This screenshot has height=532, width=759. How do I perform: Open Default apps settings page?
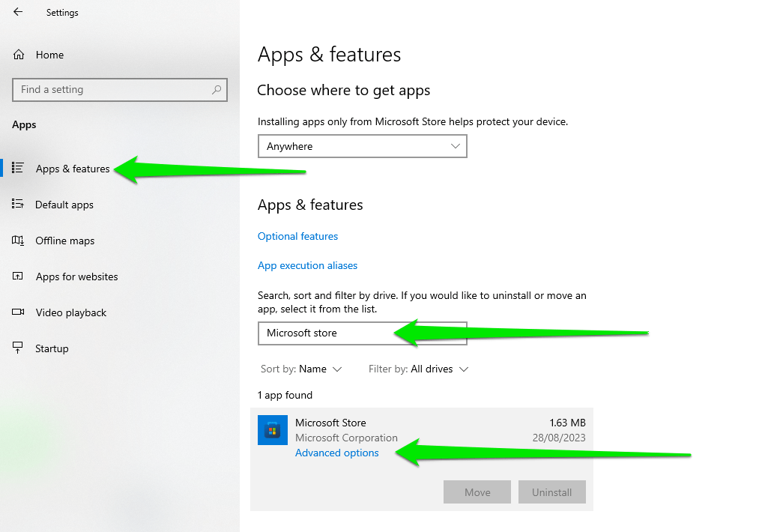tap(64, 205)
